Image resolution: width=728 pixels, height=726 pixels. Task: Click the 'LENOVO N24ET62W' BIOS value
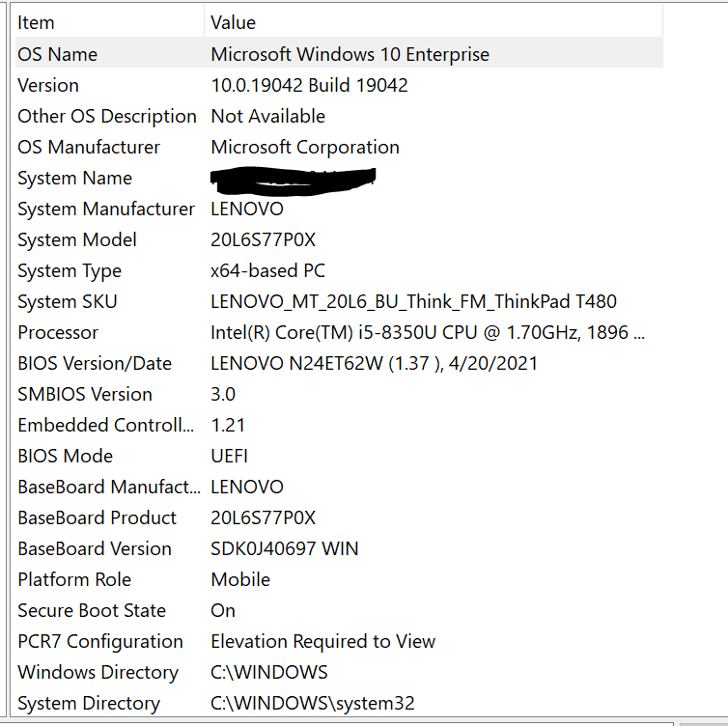(374, 363)
